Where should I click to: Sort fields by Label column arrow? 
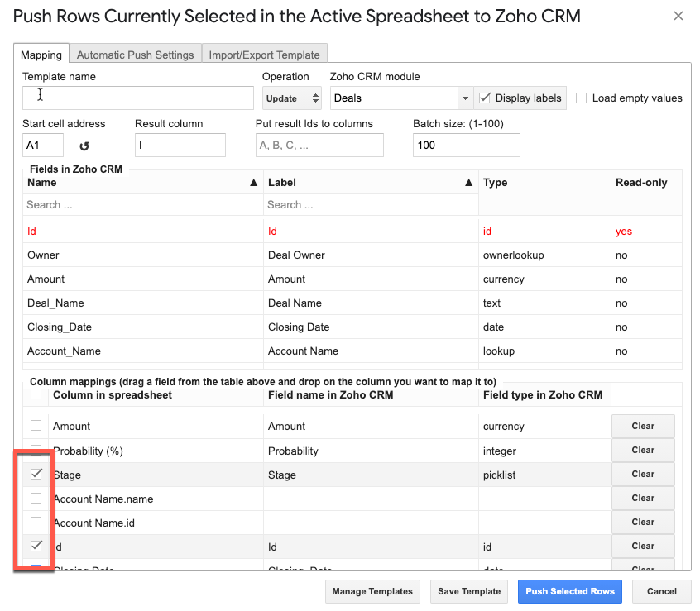tap(468, 183)
